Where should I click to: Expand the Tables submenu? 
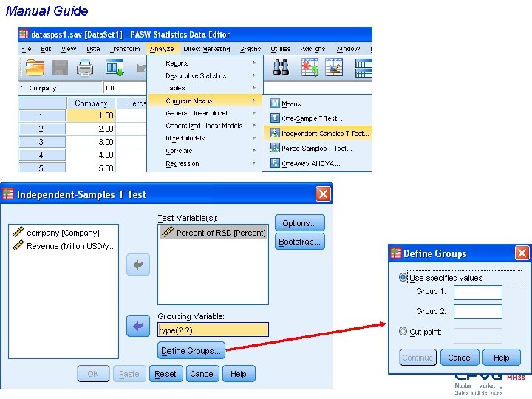(205, 88)
